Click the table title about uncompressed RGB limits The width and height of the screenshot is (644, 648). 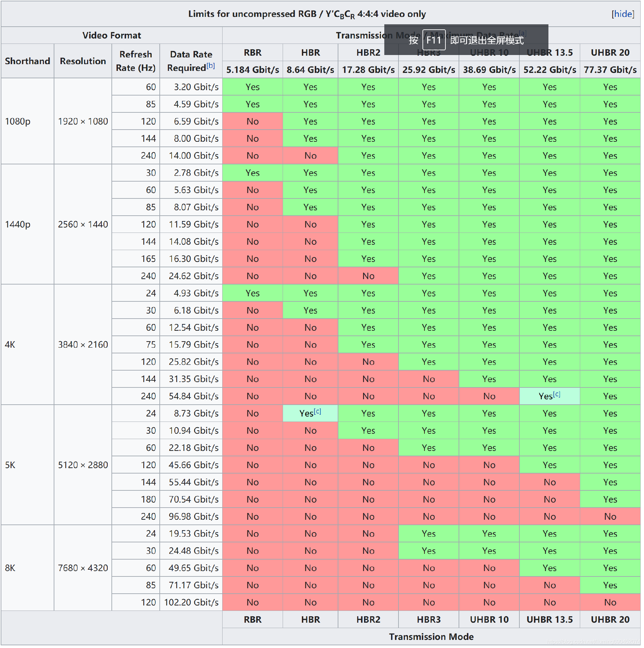307,14
